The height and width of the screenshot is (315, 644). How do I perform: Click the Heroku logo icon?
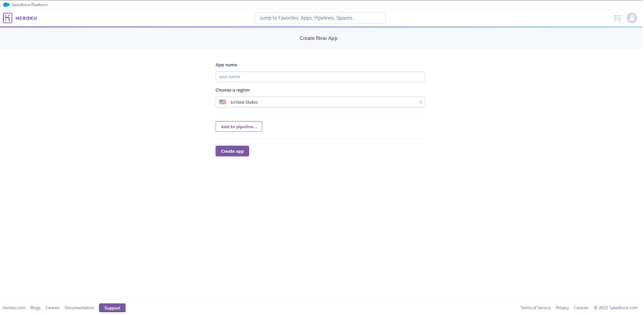point(7,18)
